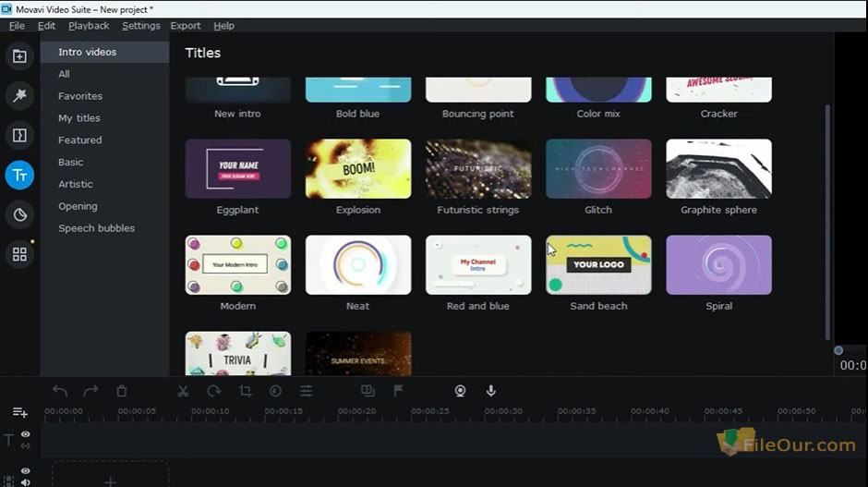Choose the Color mix intro thumbnail

598,90
